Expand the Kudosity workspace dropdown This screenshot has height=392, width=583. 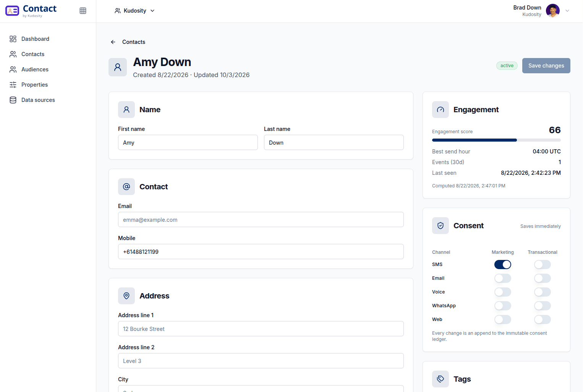pos(135,11)
